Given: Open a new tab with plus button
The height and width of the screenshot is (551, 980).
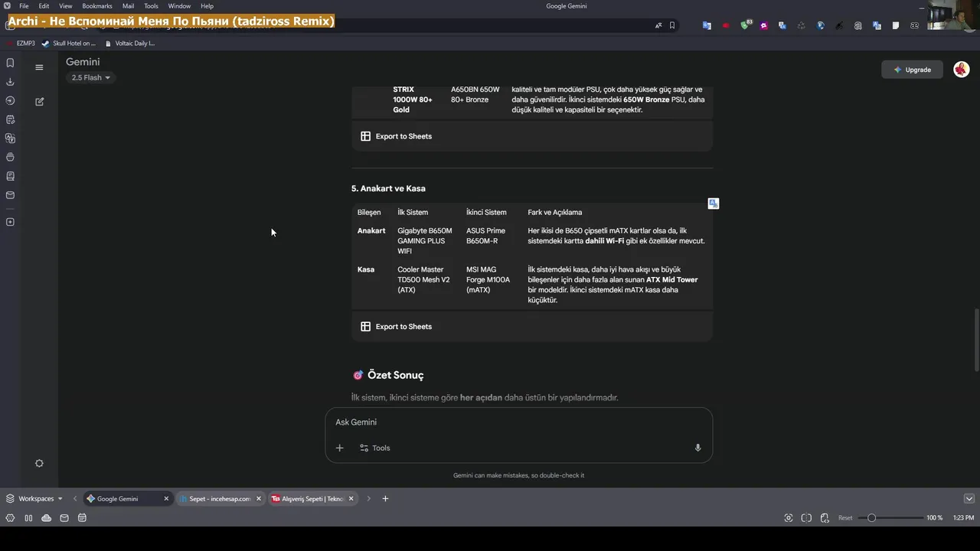Looking at the screenshot, I should (x=385, y=499).
